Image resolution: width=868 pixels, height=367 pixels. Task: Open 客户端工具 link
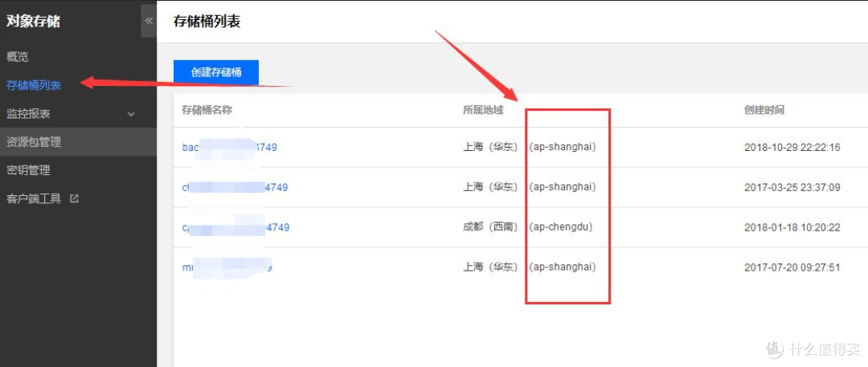[x=34, y=198]
